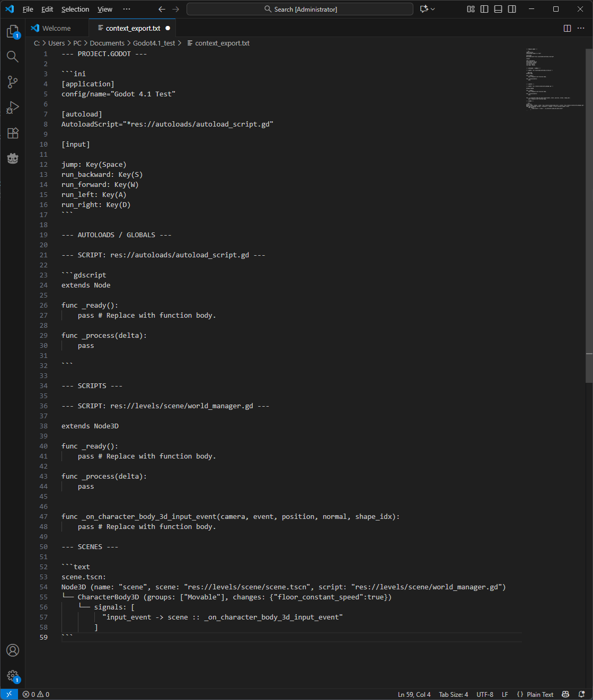This screenshot has height=700, width=593.
Task: Go back with the left arrow
Action: (x=162, y=9)
